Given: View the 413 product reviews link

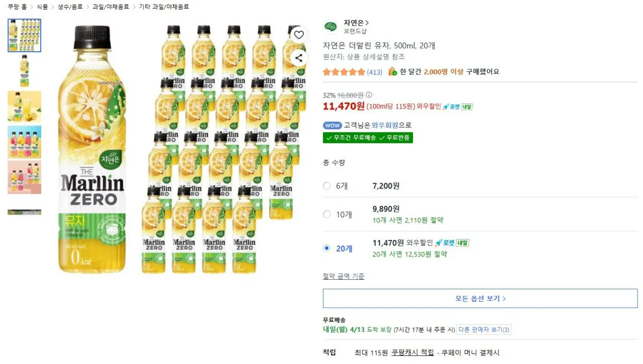Looking at the screenshot, I should point(374,72).
